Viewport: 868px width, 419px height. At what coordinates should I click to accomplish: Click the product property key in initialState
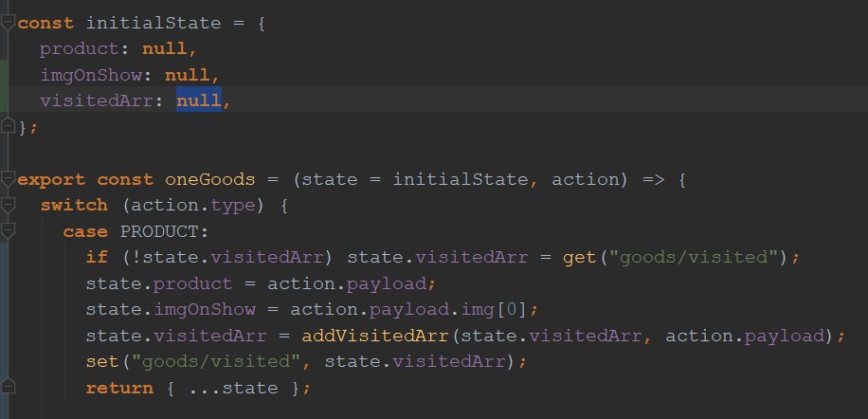[x=80, y=48]
